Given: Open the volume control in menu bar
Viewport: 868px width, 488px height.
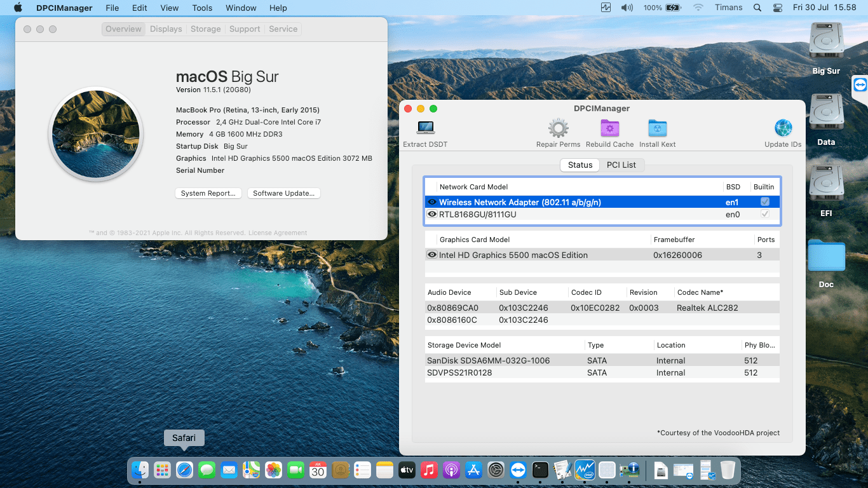Looking at the screenshot, I should [x=627, y=8].
